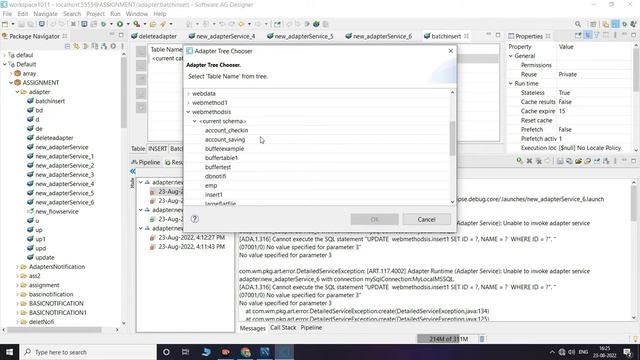Viewport: 640px width, 360px height.
Task: Select bufferexample table in tree
Action: tap(224, 149)
